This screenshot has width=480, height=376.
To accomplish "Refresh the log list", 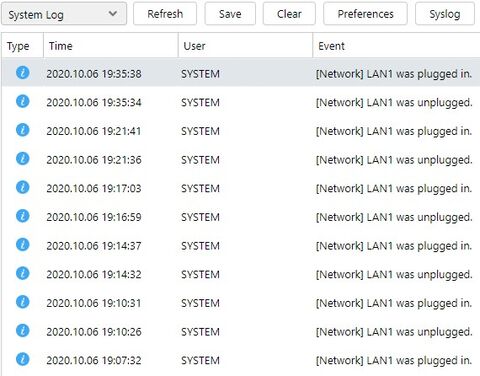I will [x=165, y=14].
